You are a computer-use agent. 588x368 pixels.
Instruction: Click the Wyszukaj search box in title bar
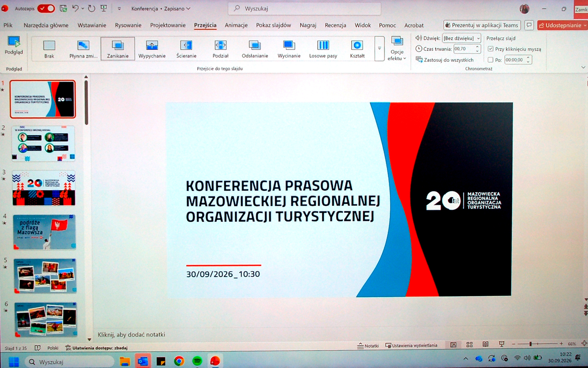[x=305, y=8]
